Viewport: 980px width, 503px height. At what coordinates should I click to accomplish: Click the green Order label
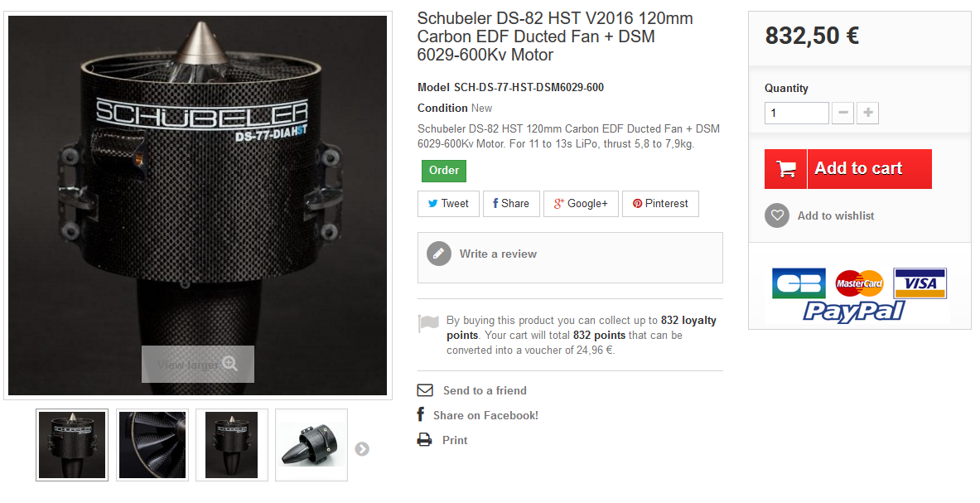(444, 171)
